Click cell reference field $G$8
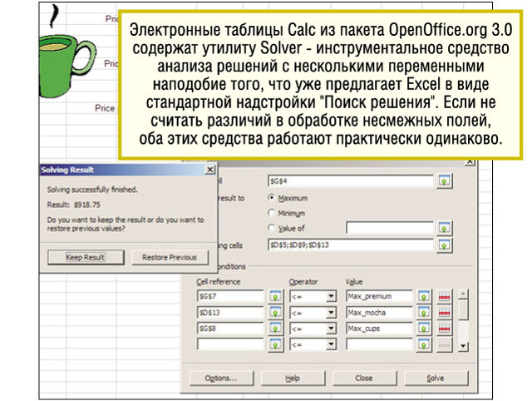The image size is (532, 401). click(x=230, y=329)
